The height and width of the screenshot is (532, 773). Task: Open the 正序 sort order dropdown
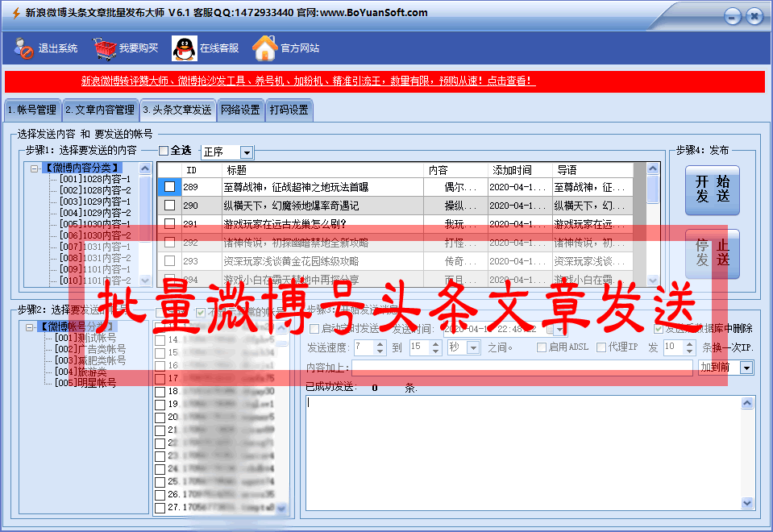pyautogui.click(x=247, y=152)
